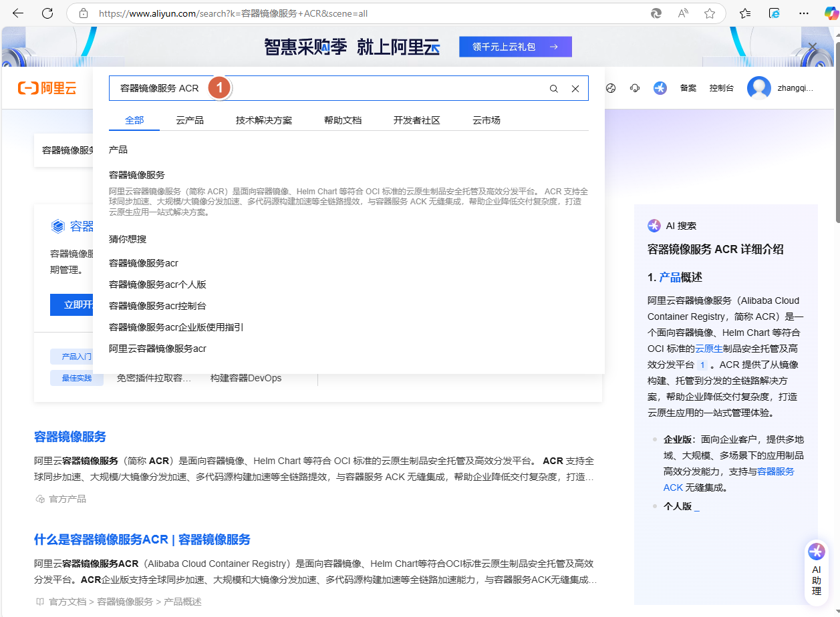
Task: Click the browser address bar URL
Action: pyautogui.click(x=233, y=13)
